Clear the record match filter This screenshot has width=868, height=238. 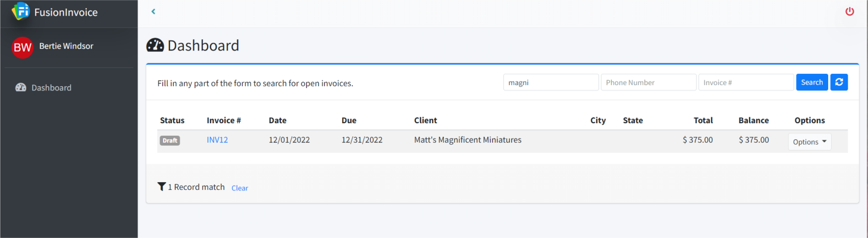coord(240,188)
